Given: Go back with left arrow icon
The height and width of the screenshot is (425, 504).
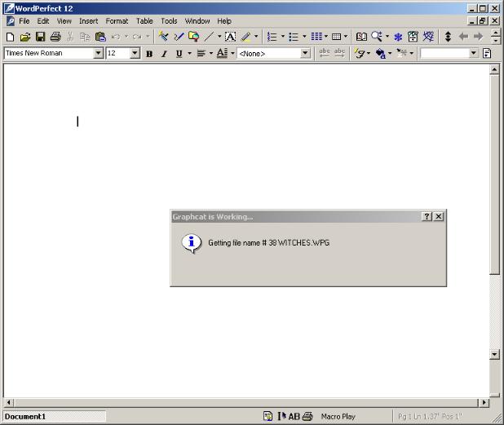Looking at the screenshot, I should pos(463,37).
